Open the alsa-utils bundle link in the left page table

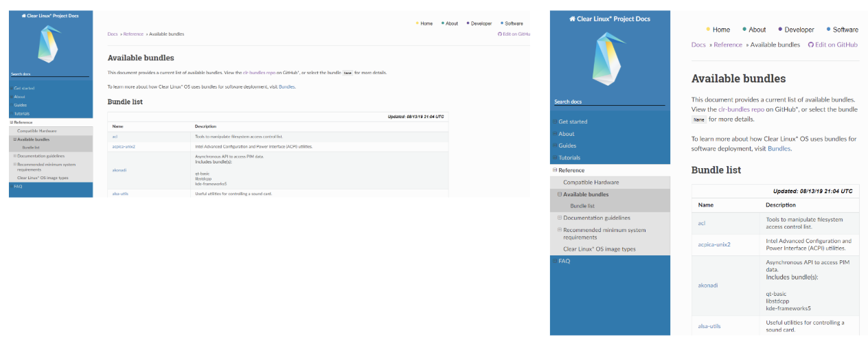click(x=120, y=194)
